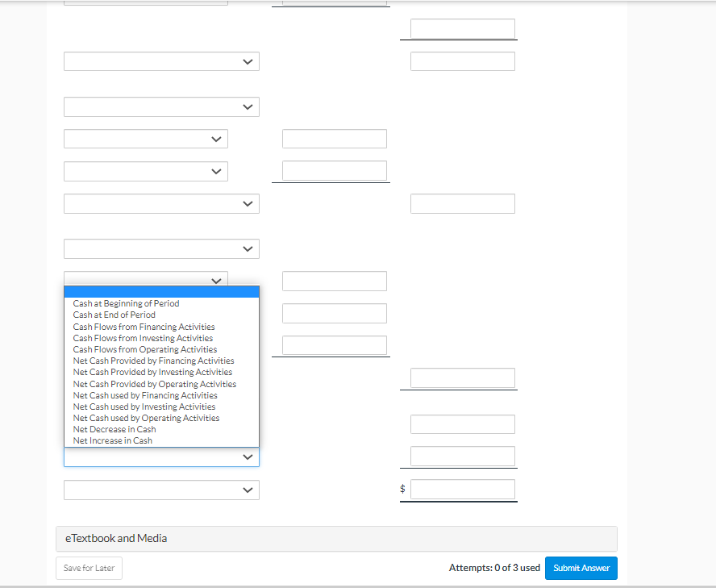The width and height of the screenshot is (716, 588).
Task: Click the Submit Answer button
Action: [x=581, y=568]
